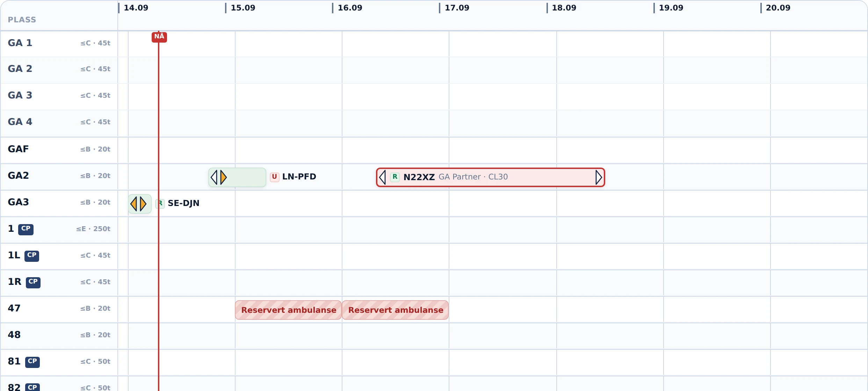Select the 19.09 date header

tap(671, 8)
